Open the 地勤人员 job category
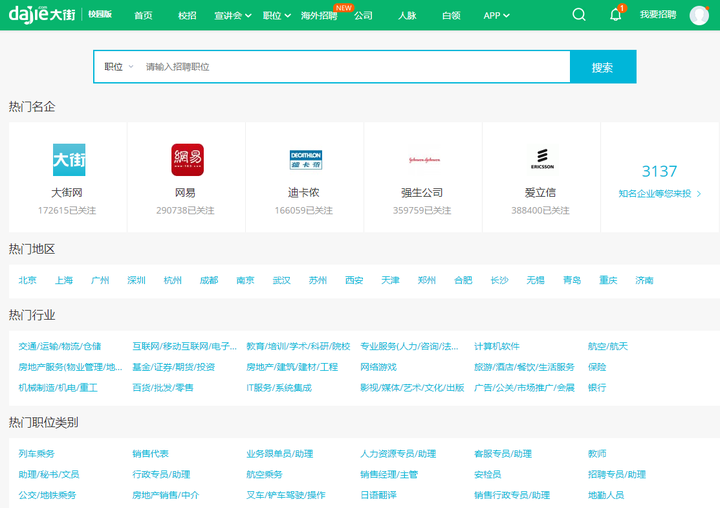This screenshot has width=720, height=508. (x=606, y=495)
